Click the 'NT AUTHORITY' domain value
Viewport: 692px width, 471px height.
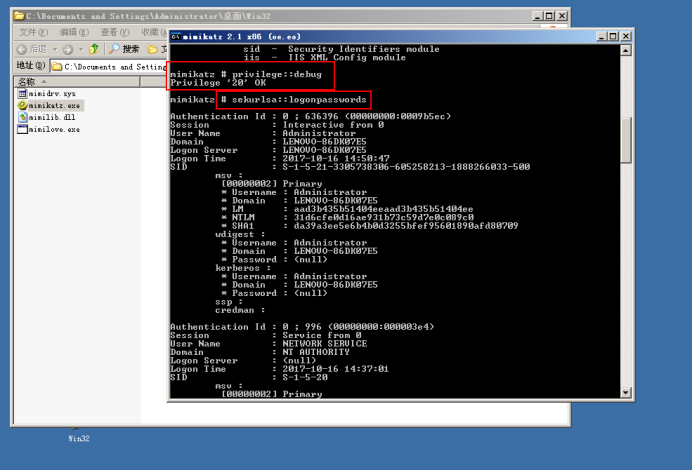click(316, 352)
